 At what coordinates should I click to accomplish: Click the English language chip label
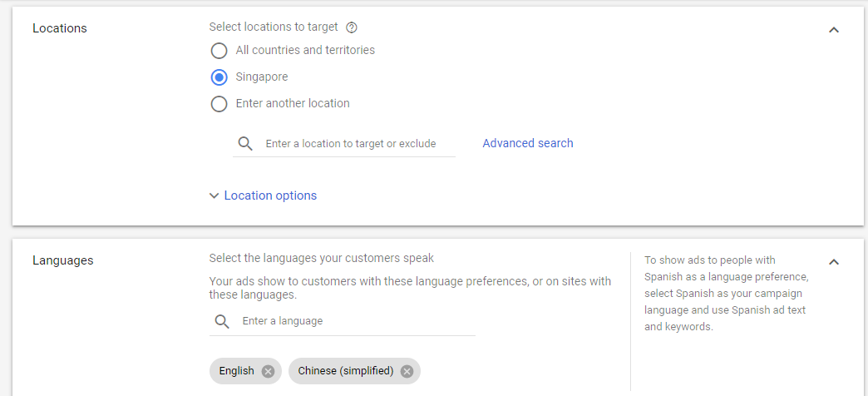(x=236, y=371)
